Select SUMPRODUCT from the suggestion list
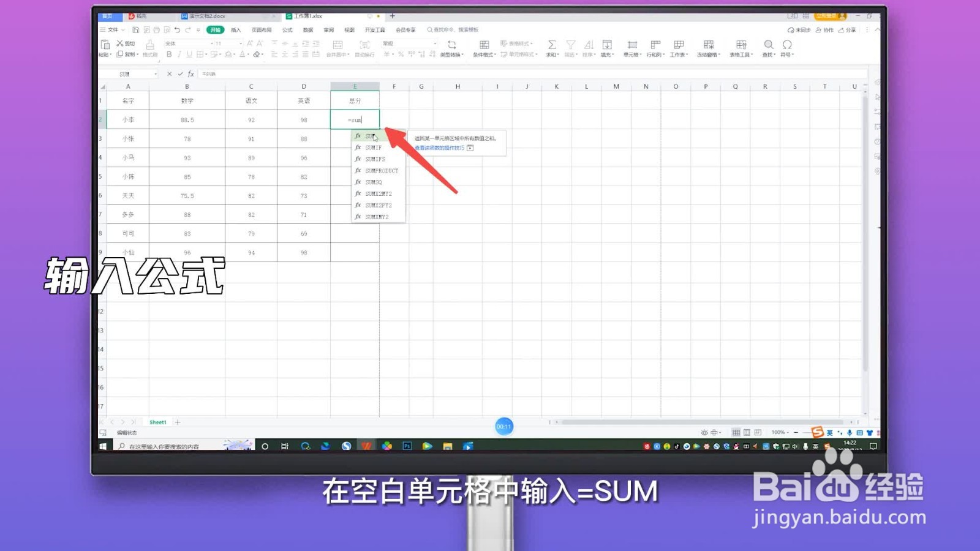The width and height of the screenshot is (980, 551). pyautogui.click(x=378, y=171)
